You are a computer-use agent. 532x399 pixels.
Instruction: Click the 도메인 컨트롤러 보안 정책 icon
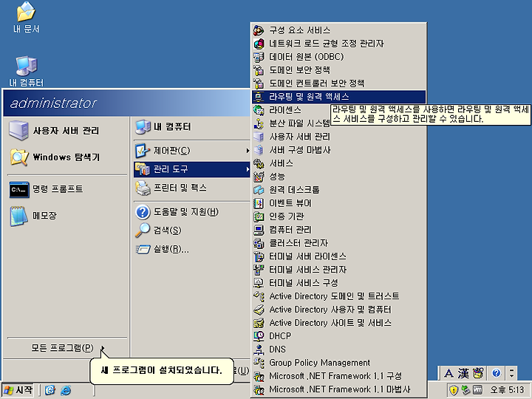coord(259,83)
